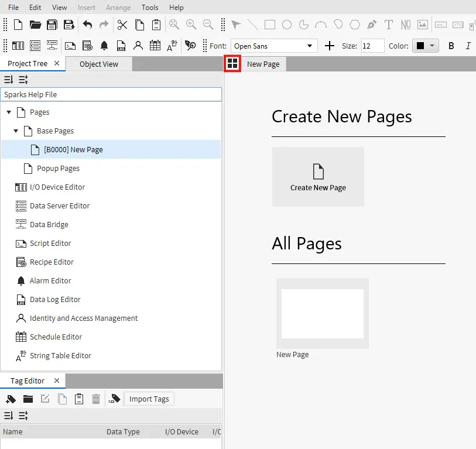
Task: Toggle italic text formatting
Action: click(x=467, y=46)
